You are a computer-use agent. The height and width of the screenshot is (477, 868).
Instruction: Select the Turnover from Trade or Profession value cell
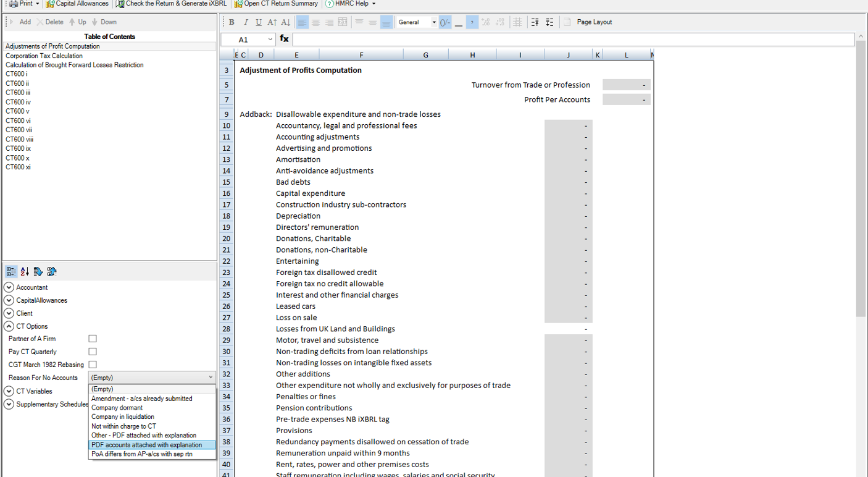(x=627, y=85)
